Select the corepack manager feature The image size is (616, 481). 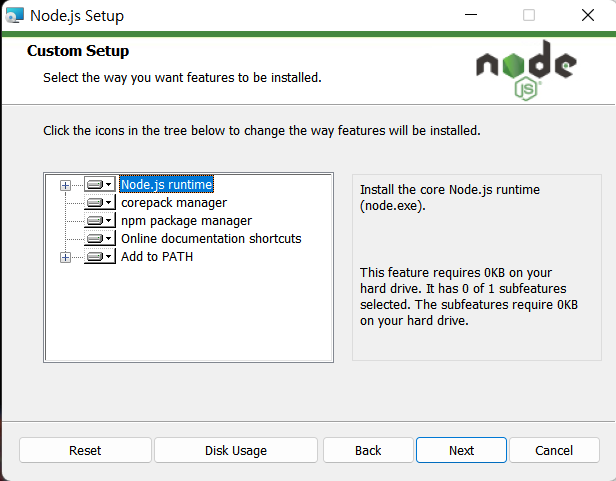point(174,203)
